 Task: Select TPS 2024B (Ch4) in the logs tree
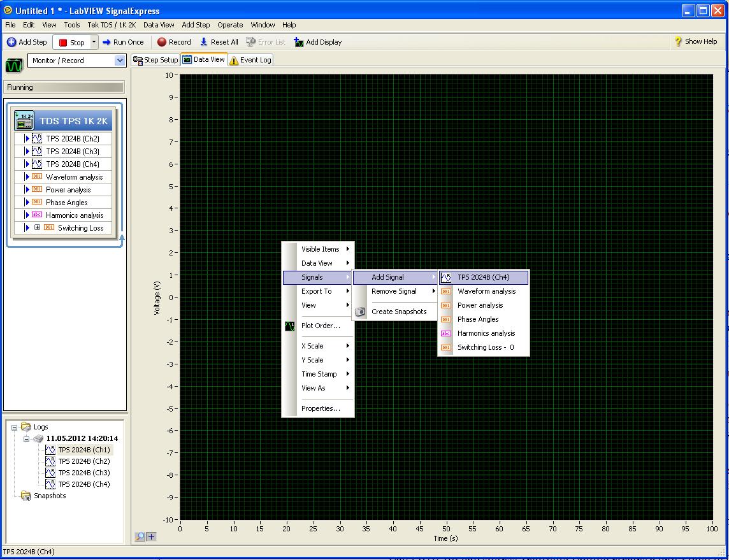pos(83,484)
